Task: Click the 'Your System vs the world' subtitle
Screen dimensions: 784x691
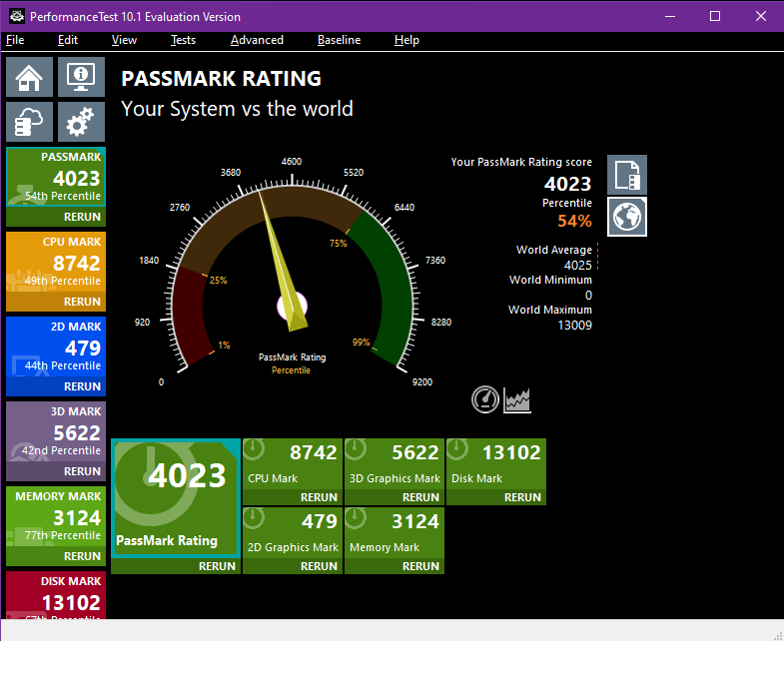Action: click(238, 109)
